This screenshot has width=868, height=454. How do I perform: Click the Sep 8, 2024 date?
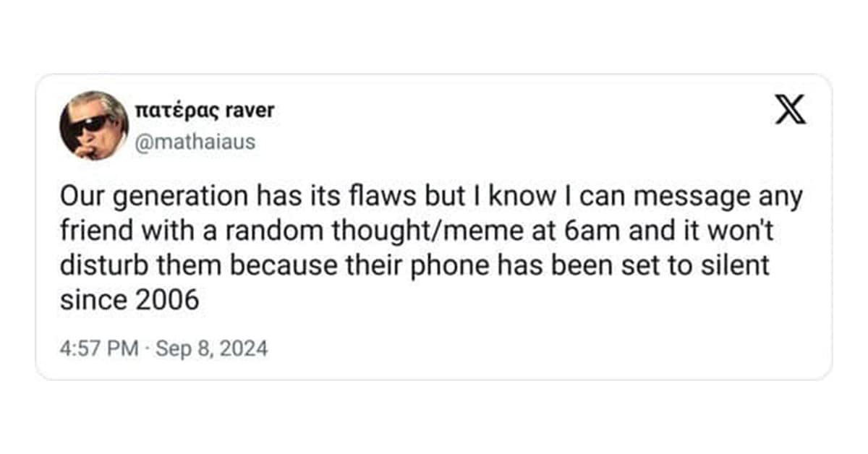coord(211,349)
